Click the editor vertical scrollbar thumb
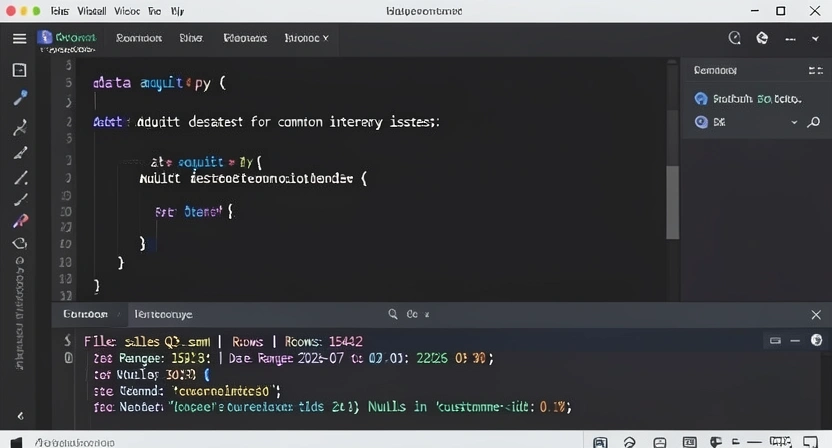 click(x=672, y=202)
